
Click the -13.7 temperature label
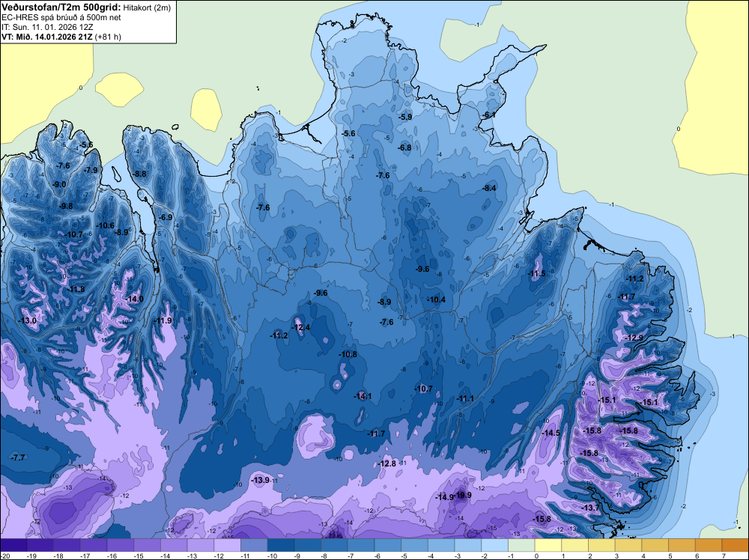click(x=591, y=508)
